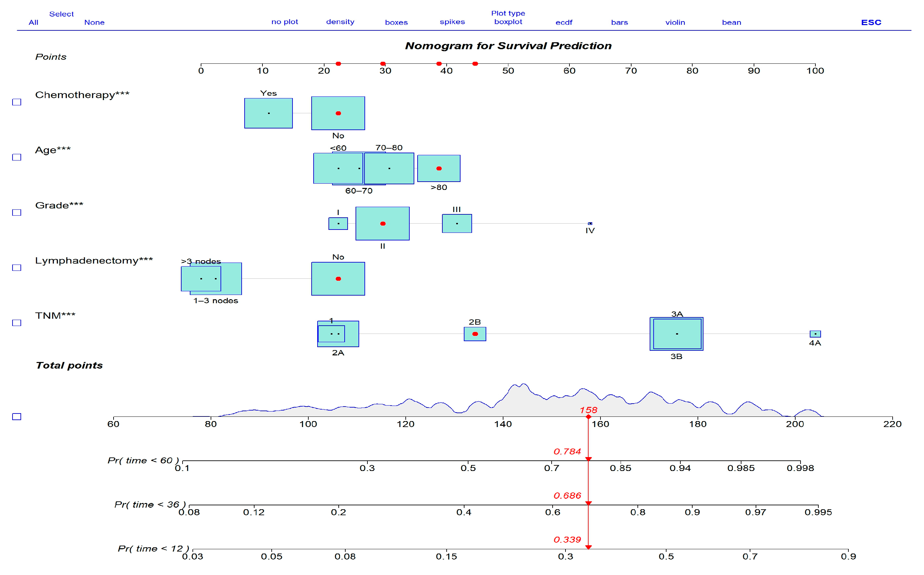Click the 100 tick on the Points axis
Image resolution: width=924 pixels, height=575 pixels.
(815, 71)
